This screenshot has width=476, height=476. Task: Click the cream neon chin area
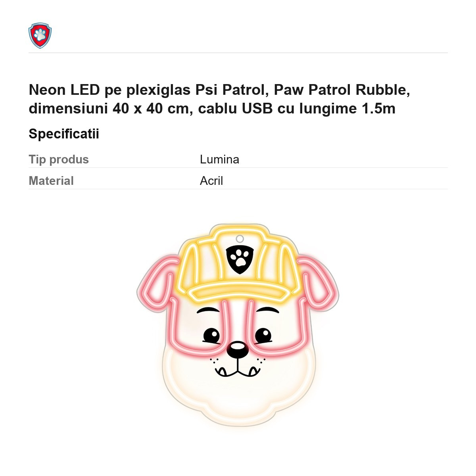[238, 397]
